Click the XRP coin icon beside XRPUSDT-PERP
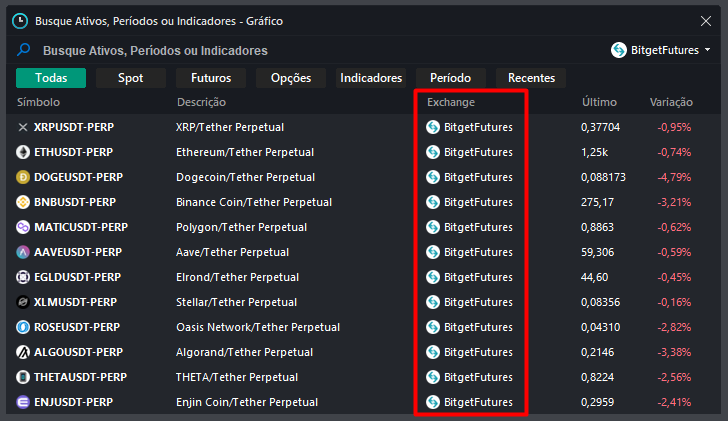 coord(23,127)
